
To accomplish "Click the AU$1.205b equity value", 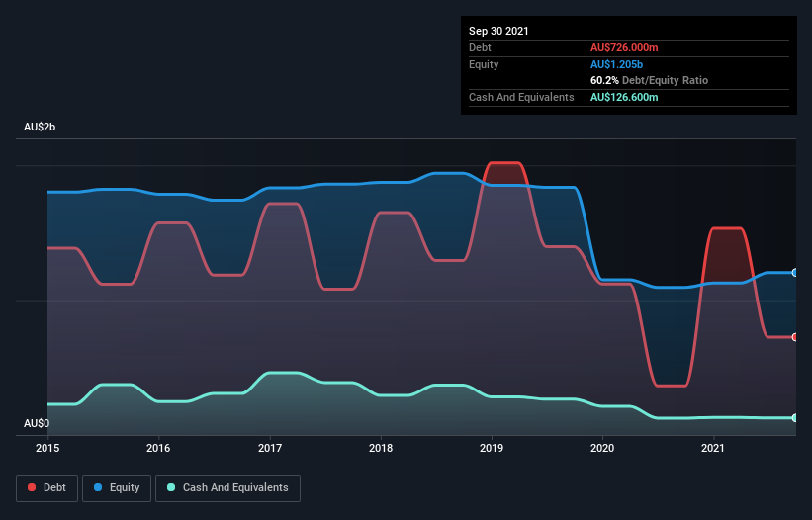I will [616, 64].
